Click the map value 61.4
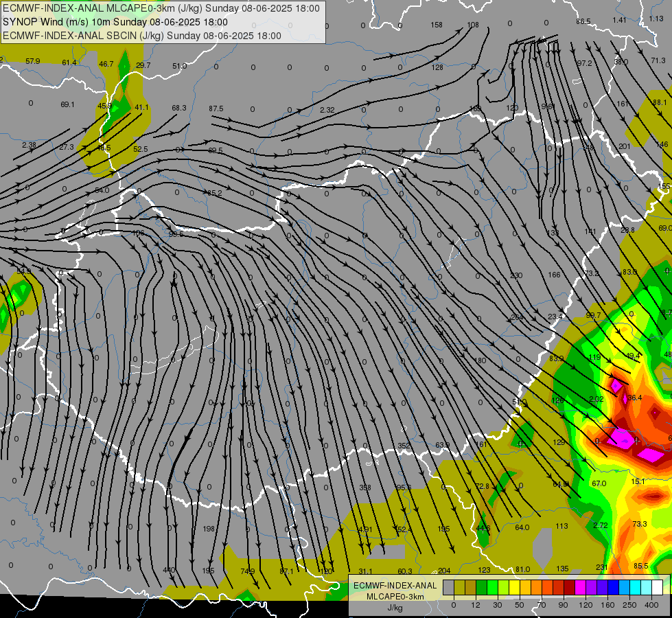Viewport: 672px width, 618px height. click(69, 62)
